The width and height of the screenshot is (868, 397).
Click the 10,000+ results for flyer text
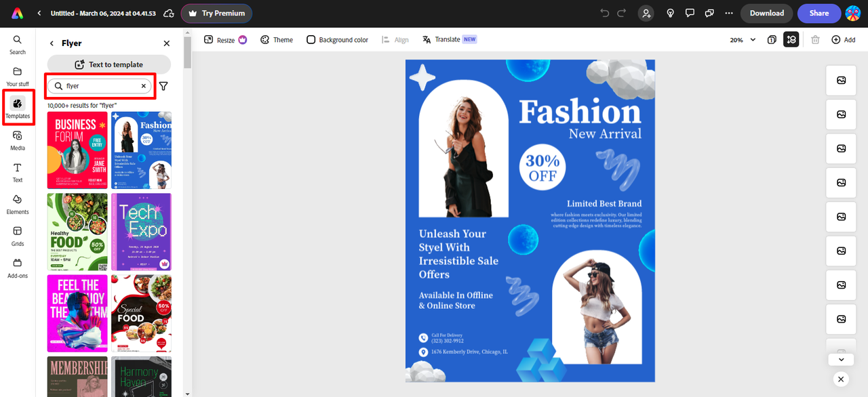(82, 106)
